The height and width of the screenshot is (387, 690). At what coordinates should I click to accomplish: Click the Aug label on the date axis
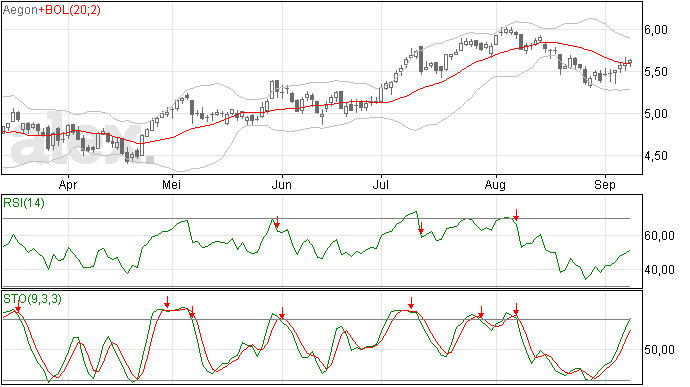pos(495,185)
